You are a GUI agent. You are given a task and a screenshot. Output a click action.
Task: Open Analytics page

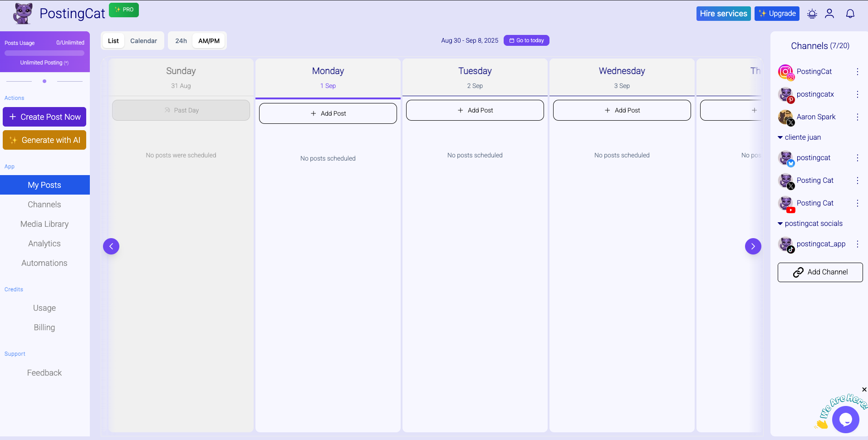pyautogui.click(x=44, y=244)
